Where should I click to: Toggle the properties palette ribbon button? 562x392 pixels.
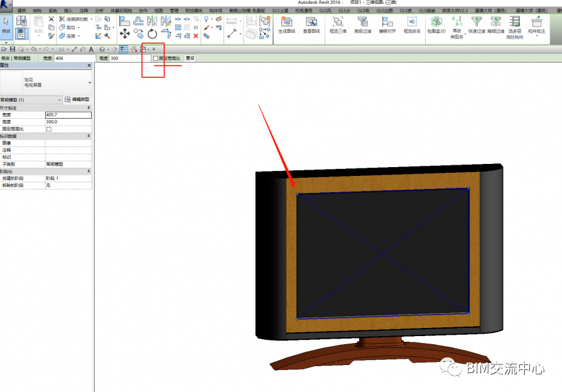[21, 34]
